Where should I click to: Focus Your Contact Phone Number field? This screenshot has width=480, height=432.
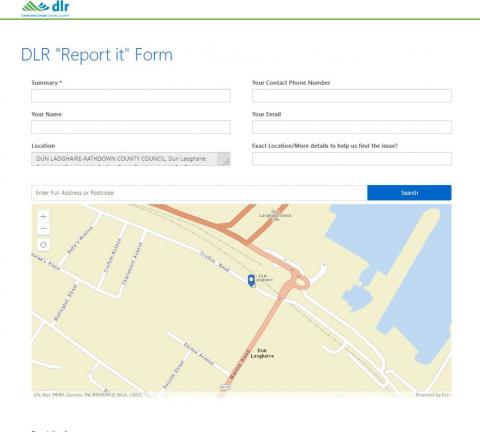point(352,96)
